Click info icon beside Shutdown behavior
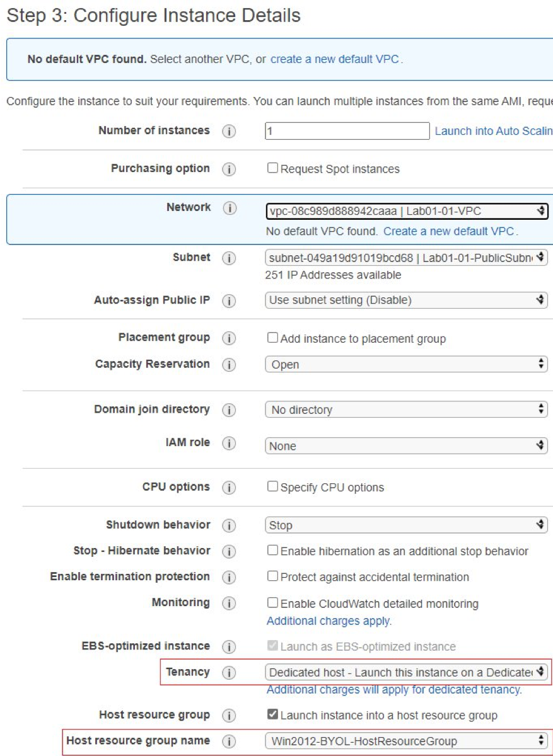 229,526
